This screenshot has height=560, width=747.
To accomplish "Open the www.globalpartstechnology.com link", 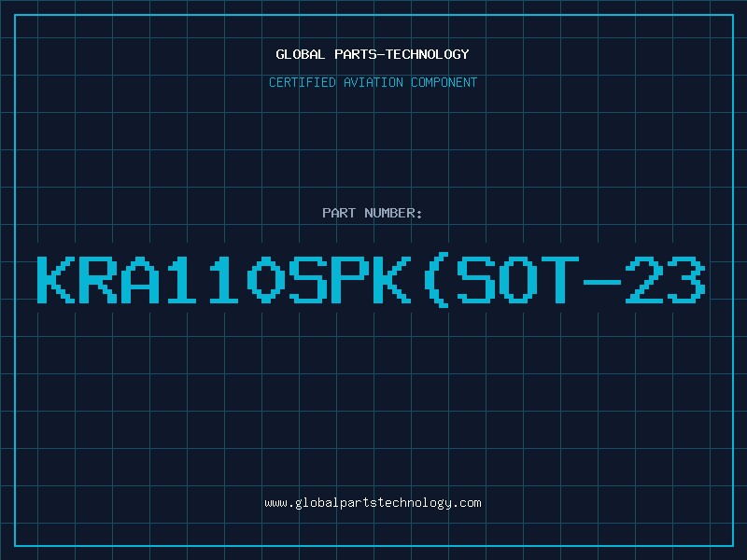I will (x=373, y=503).
